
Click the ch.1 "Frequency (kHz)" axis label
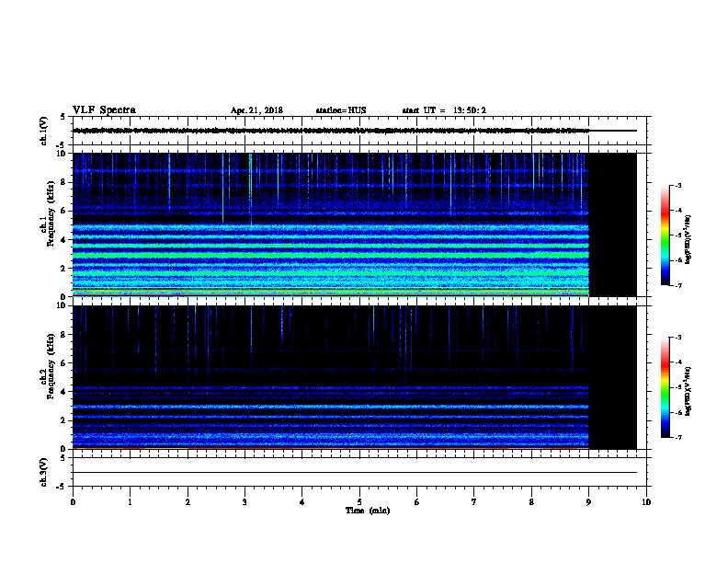(51, 213)
